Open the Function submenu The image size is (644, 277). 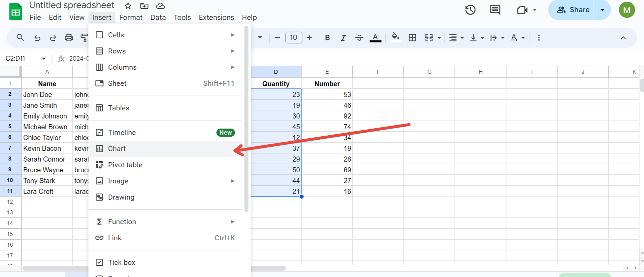tap(165, 222)
